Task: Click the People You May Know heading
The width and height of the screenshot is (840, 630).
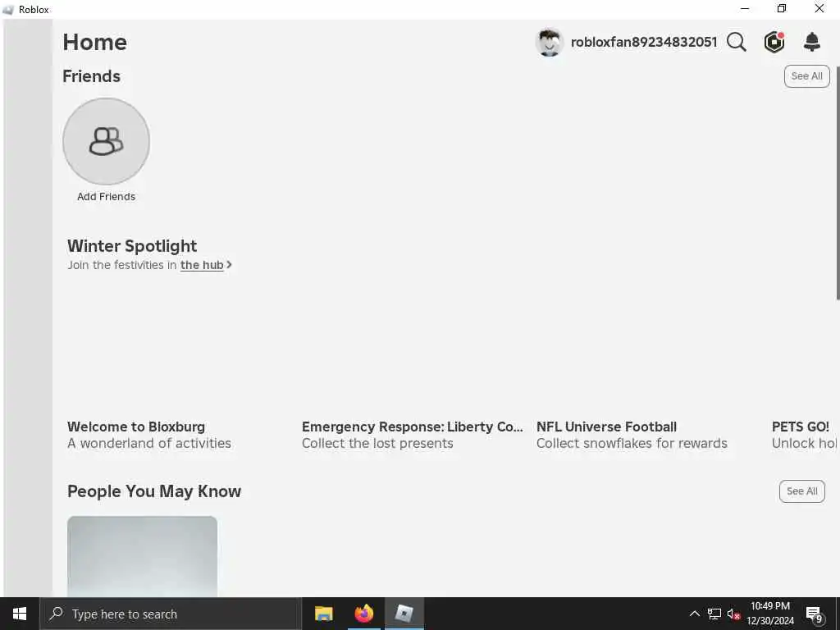Action: point(154,491)
